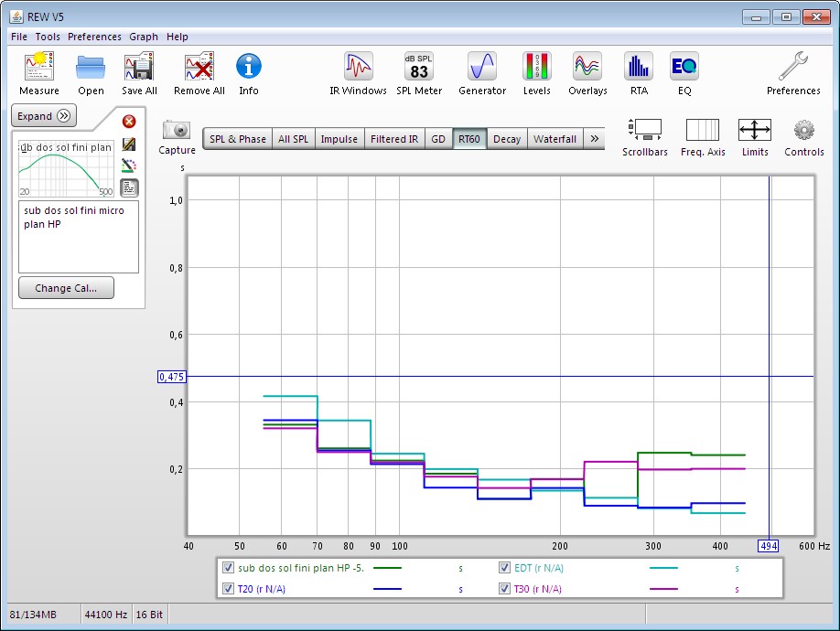Viewport: 840px width, 631px height.
Task: Open the SPL Meter
Action: [419, 67]
